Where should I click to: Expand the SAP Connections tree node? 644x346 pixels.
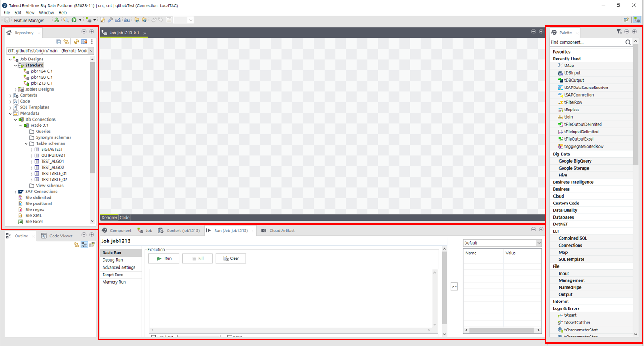click(16, 192)
